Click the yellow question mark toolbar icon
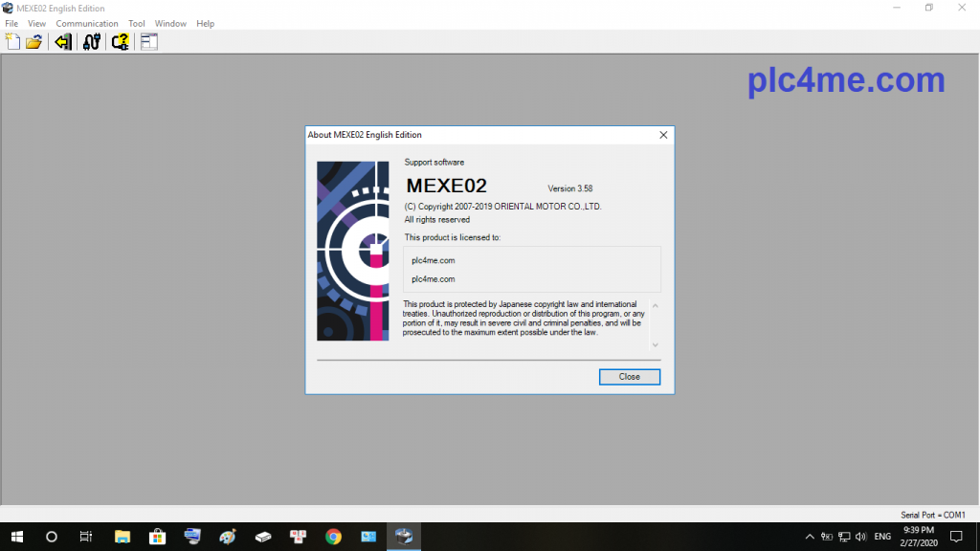The image size is (980, 551). 120,41
